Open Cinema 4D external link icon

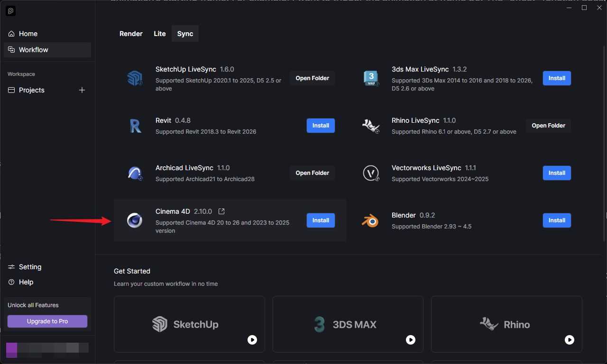221,211
